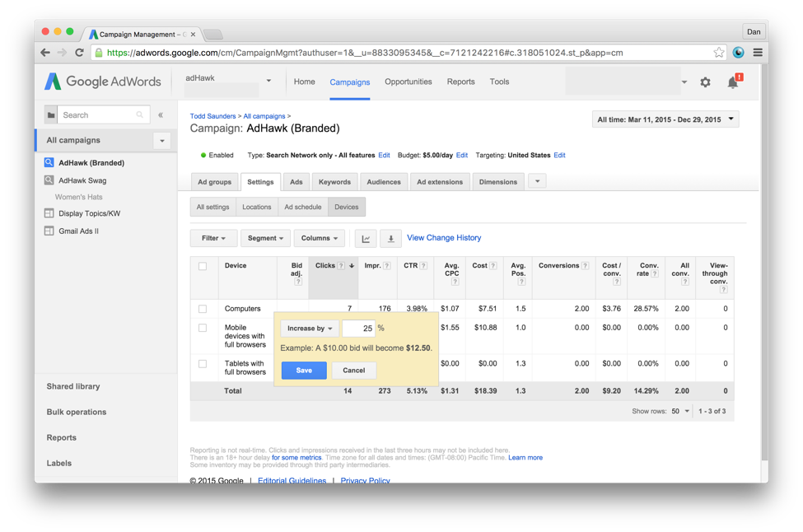Bookmark this page with the star
The width and height of the screenshot is (803, 532).
(719, 52)
